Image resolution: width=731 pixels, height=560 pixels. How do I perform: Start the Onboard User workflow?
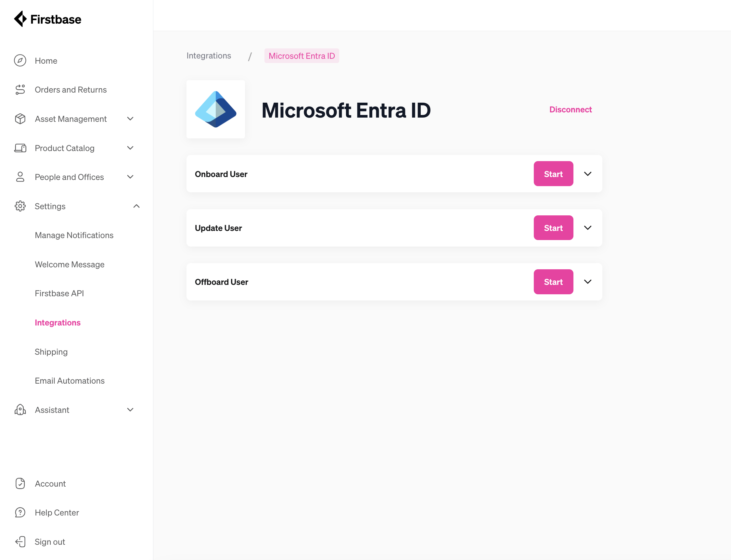(553, 174)
